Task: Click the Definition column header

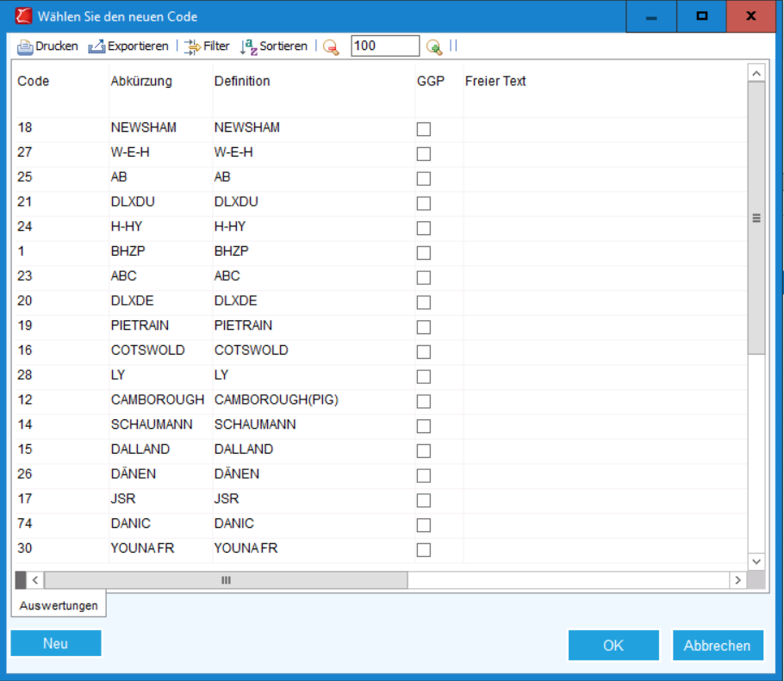Action: coord(242,81)
